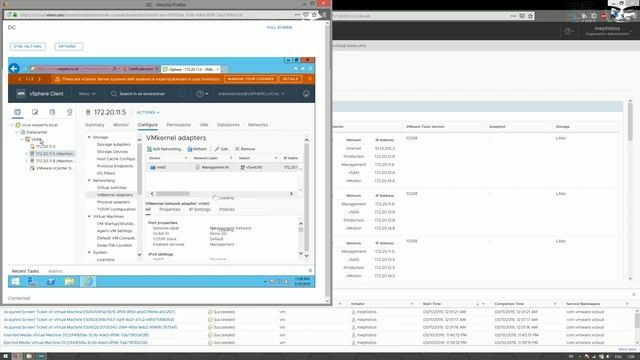Open the Properties adapter sub-tab

169,209
